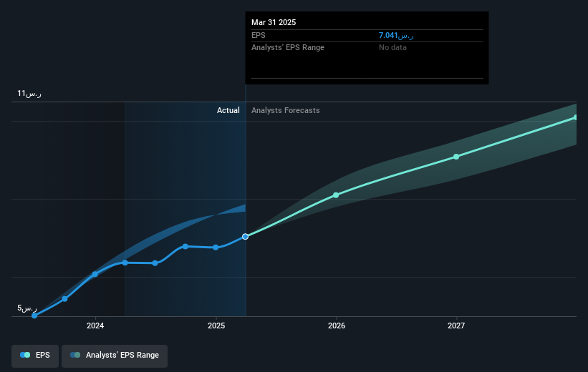Click the 2025 x-axis label
588x372 pixels.
coord(216,325)
